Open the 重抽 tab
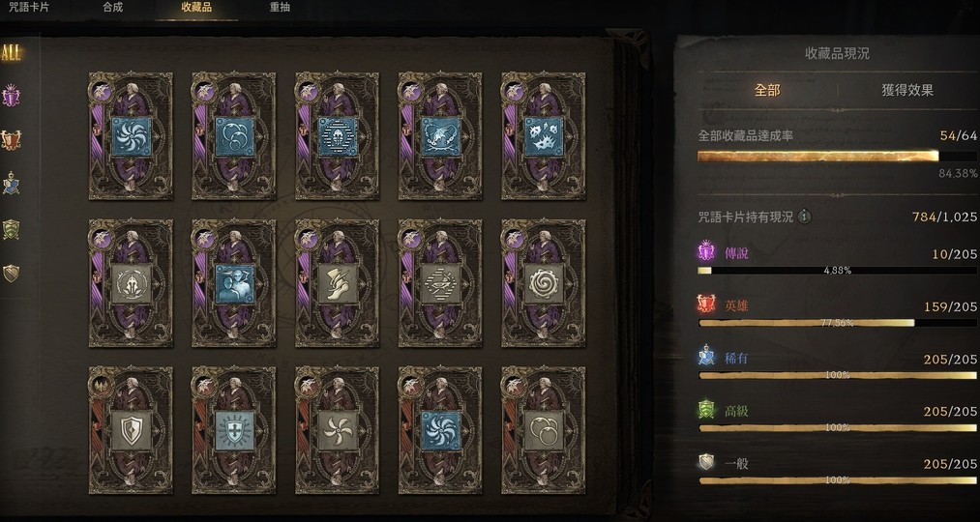The width and height of the screenshot is (980, 522). click(x=280, y=8)
